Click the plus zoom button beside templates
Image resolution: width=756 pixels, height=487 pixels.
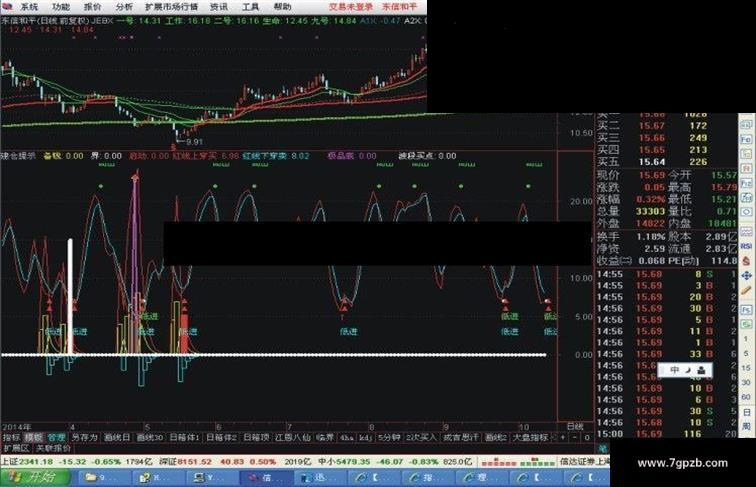[x=562, y=437]
